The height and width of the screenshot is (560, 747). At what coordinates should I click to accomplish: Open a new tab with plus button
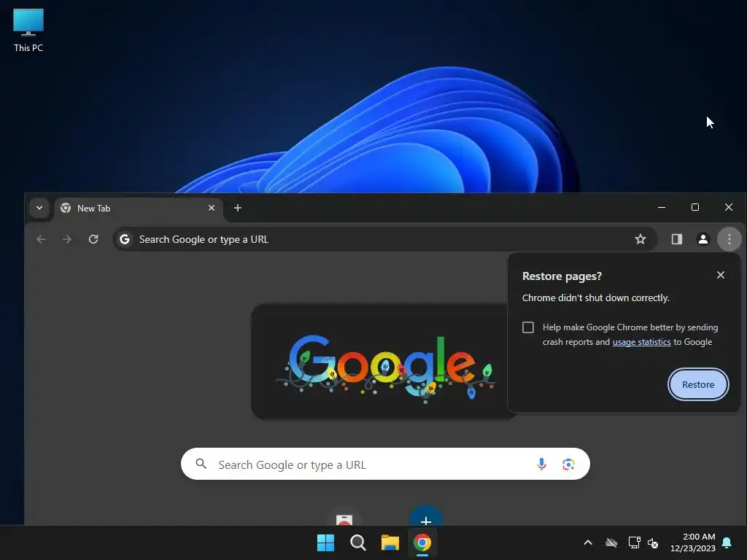click(x=238, y=208)
